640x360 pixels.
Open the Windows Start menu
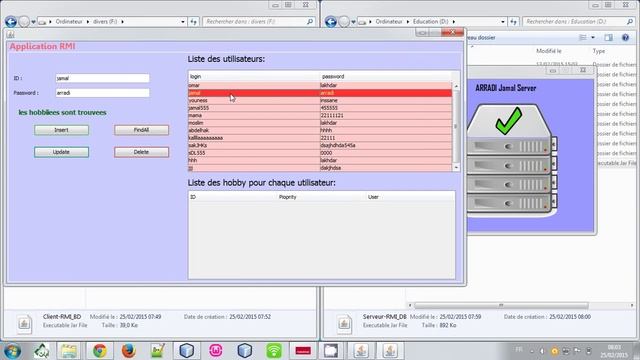(x=12, y=351)
